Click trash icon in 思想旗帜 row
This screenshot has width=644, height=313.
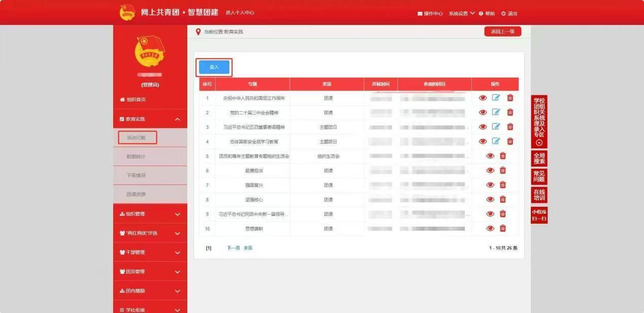point(503,229)
